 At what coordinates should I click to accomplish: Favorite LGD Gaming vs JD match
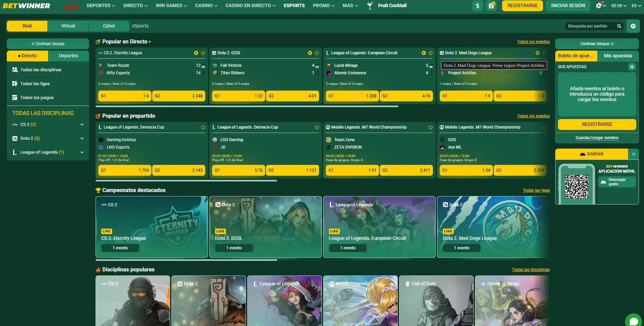pyautogui.click(x=317, y=127)
